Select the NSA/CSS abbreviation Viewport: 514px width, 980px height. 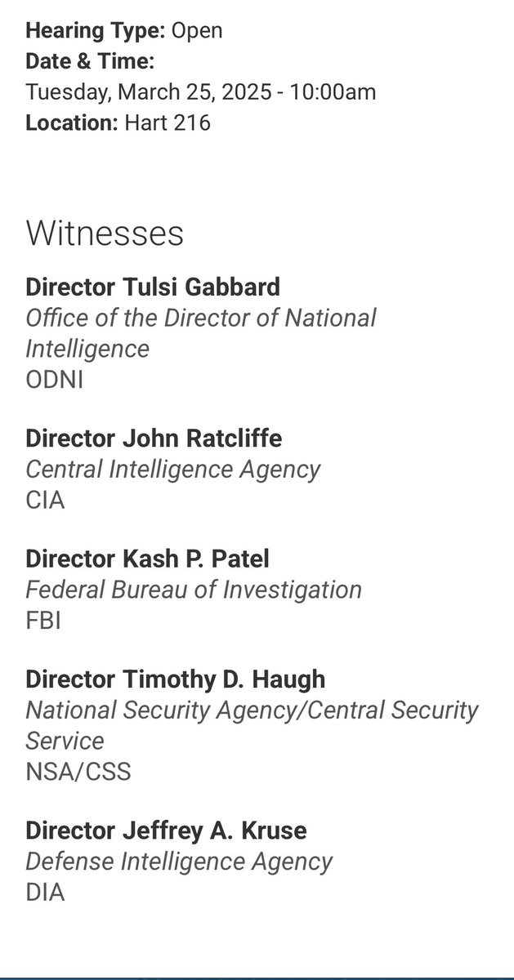(78, 771)
